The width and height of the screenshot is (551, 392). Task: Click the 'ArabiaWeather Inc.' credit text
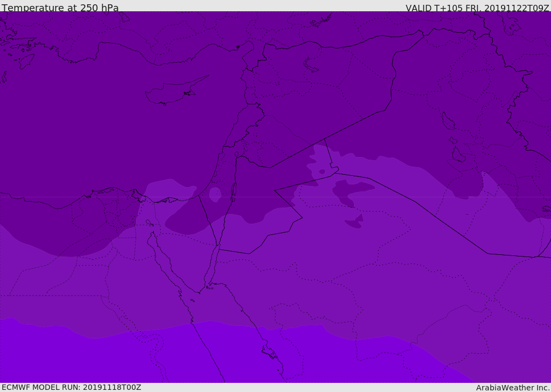tap(513, 388)
